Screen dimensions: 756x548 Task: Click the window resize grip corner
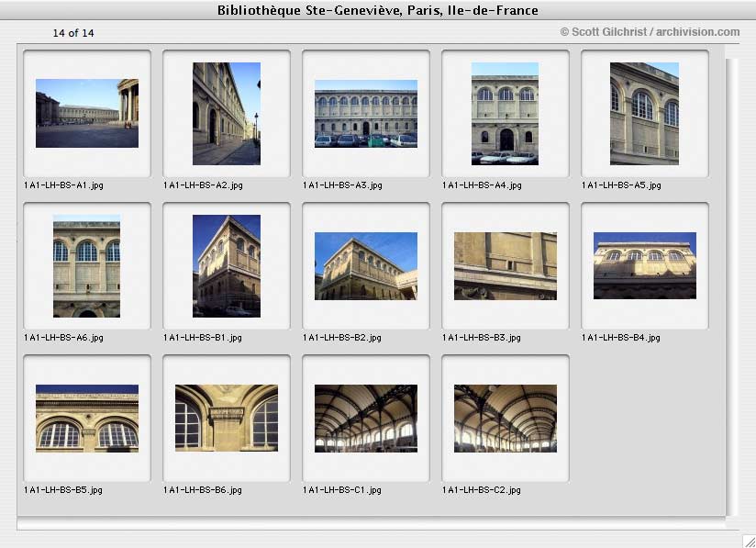point(749,541)
